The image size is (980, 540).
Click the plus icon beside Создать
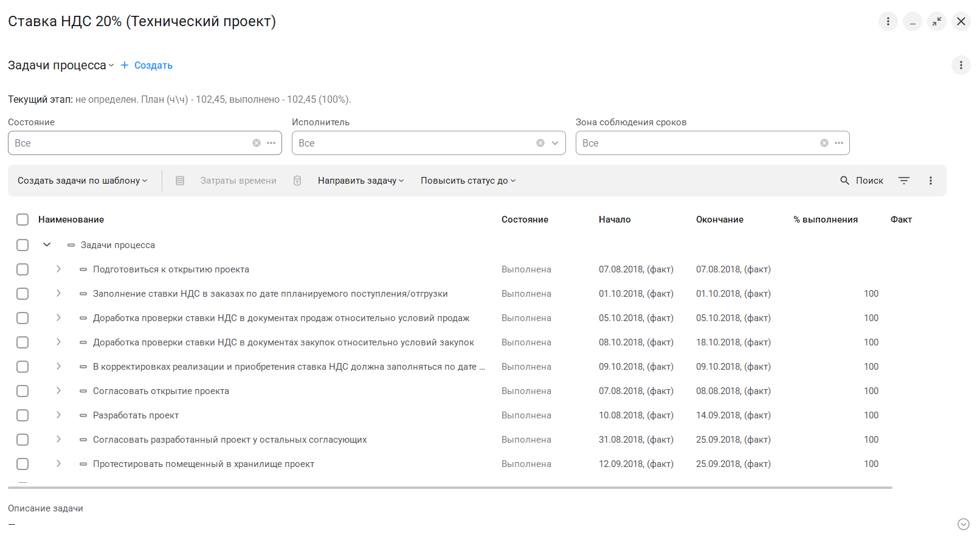(125, 65)
